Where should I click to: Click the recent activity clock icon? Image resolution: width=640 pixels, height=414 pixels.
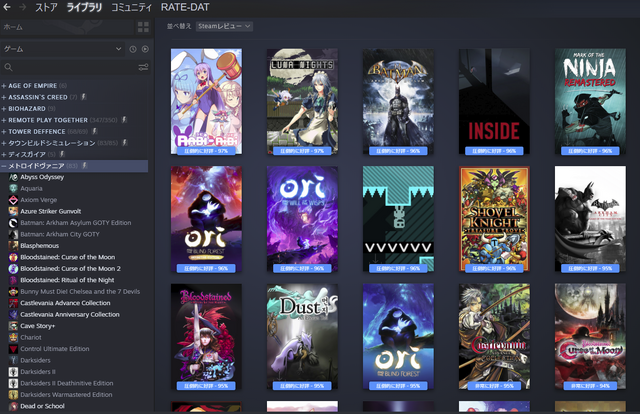click(x=132, y=48)
